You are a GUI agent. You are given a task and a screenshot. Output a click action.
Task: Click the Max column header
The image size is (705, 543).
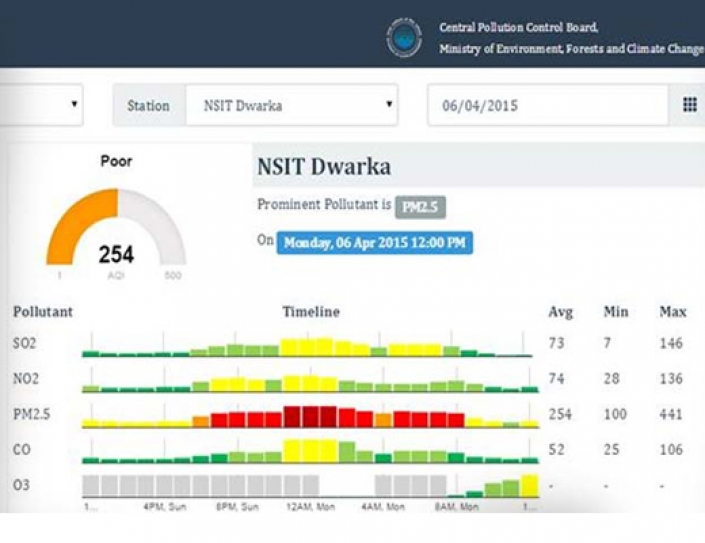pos(673,312)
